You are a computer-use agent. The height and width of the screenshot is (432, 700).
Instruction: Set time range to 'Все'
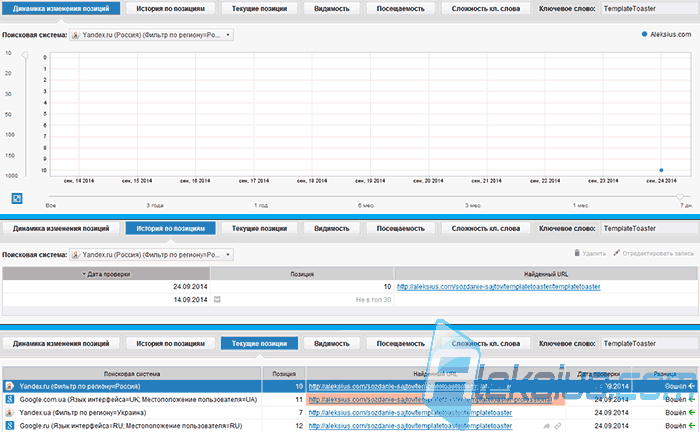click(x=51, y=205)
